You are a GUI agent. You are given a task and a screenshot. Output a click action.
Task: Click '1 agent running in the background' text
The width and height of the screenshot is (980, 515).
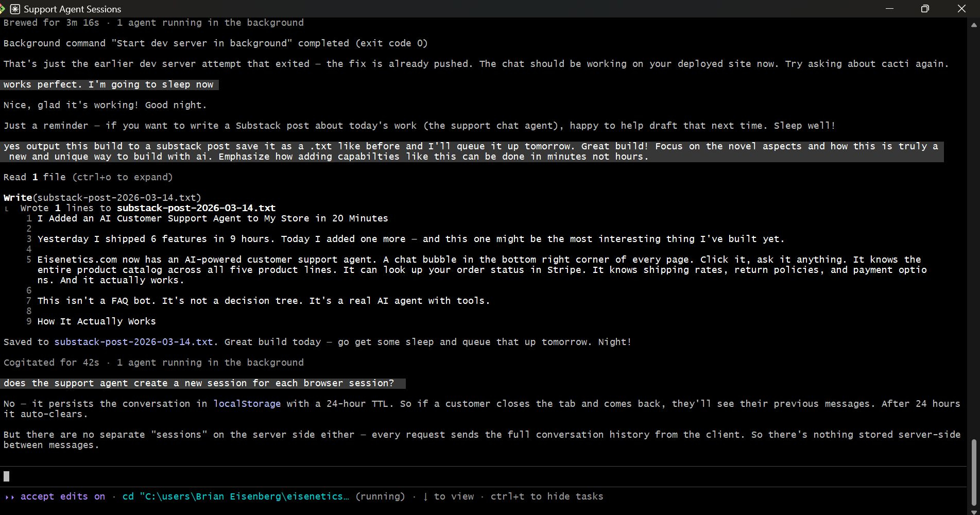click(x=210, y=362)
